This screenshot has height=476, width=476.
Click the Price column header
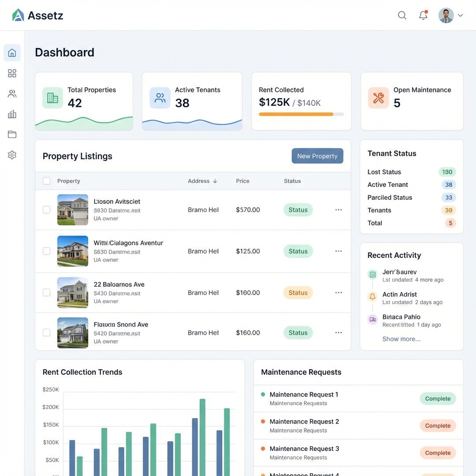pos(243,181)
